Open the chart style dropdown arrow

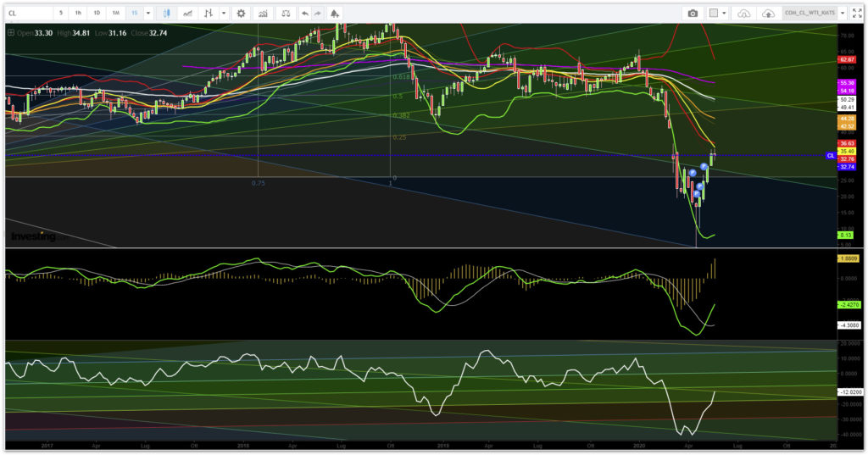point(224,14)
